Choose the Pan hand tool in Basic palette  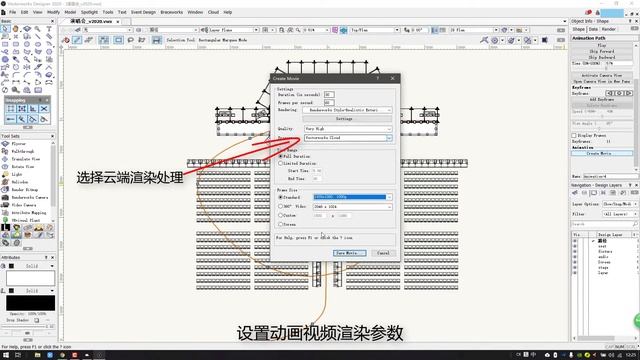pyautogui.click(x=16, y=29)
